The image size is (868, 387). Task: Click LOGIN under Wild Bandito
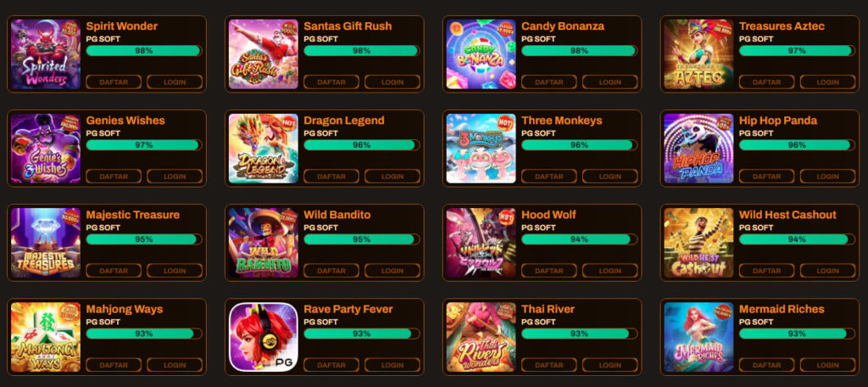[x=392, y=271]
